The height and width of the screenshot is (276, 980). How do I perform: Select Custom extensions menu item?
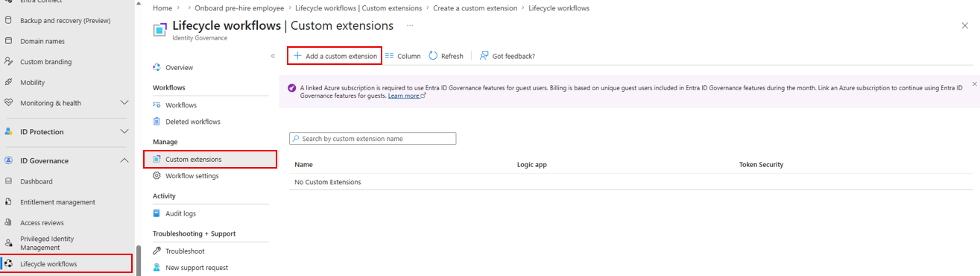(210, 159)
